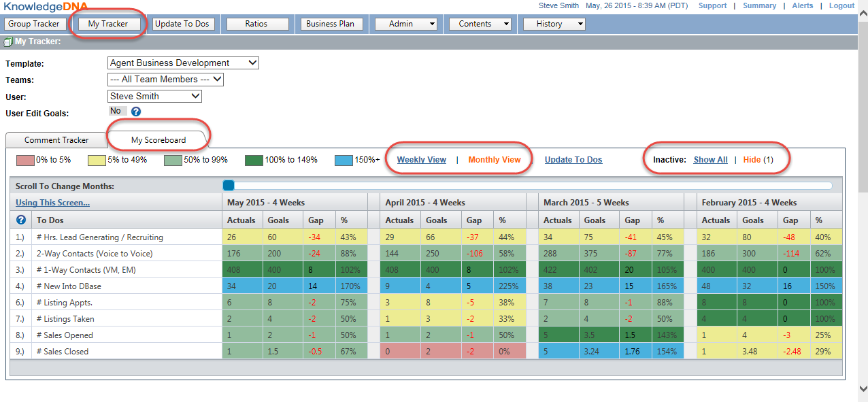Open the History menu
Screen dimensions: 868x402
click(554, 24)
